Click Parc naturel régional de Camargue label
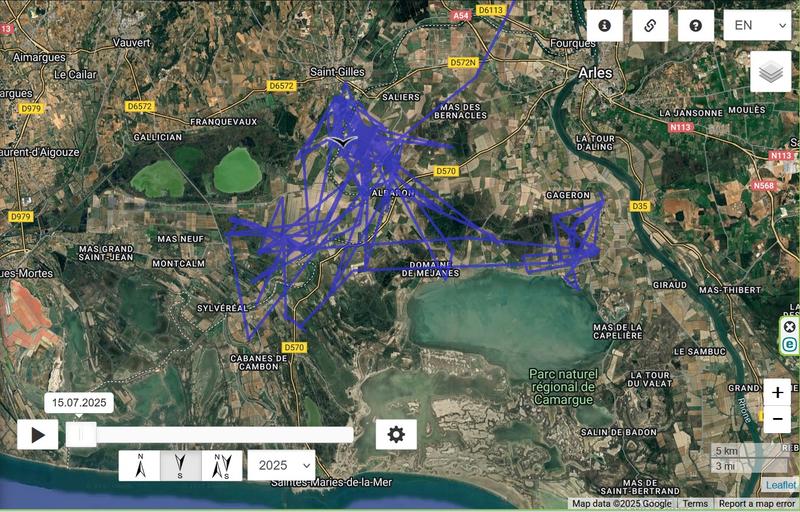Viewport: 800px width, 512px height. (563, 387)
